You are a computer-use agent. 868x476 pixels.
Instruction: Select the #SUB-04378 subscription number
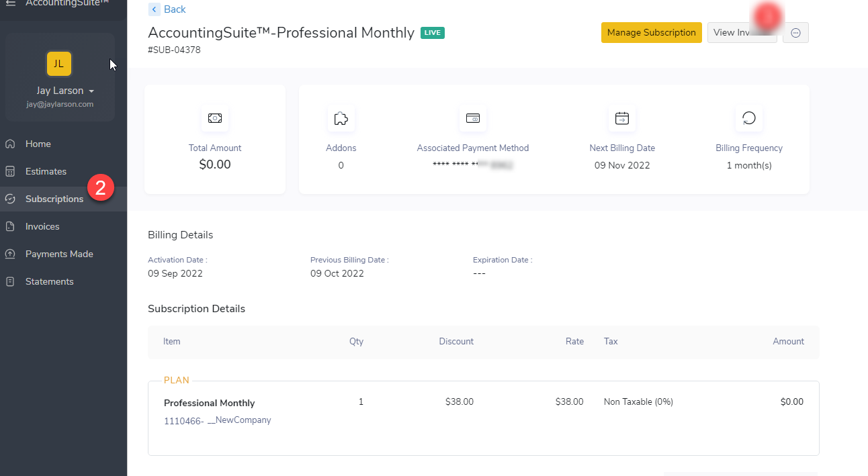174,50
